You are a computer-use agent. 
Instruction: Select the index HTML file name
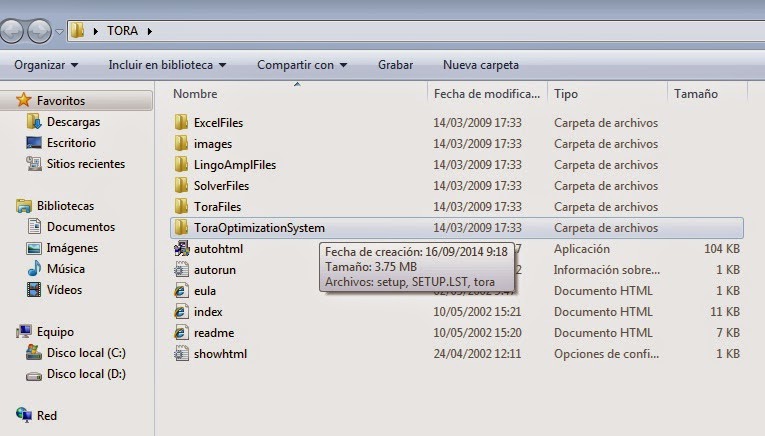208,311
